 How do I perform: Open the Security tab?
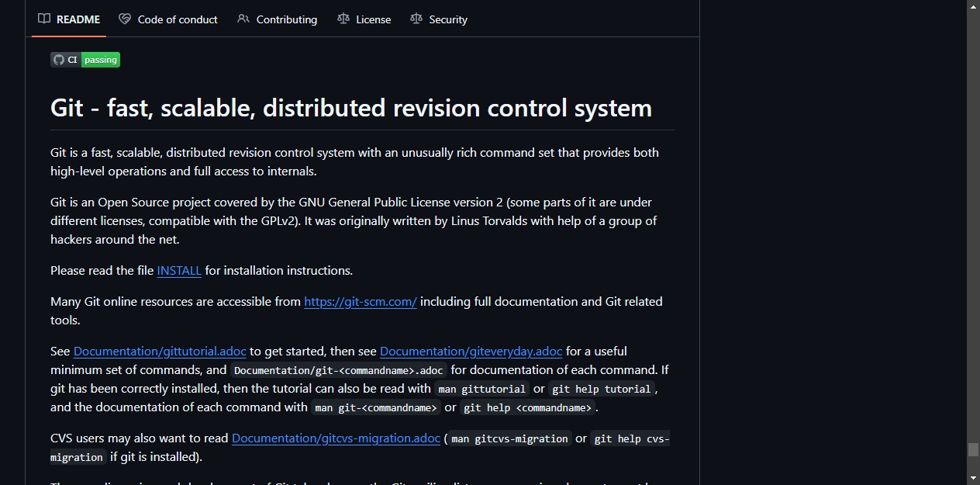tap(439, 19)
